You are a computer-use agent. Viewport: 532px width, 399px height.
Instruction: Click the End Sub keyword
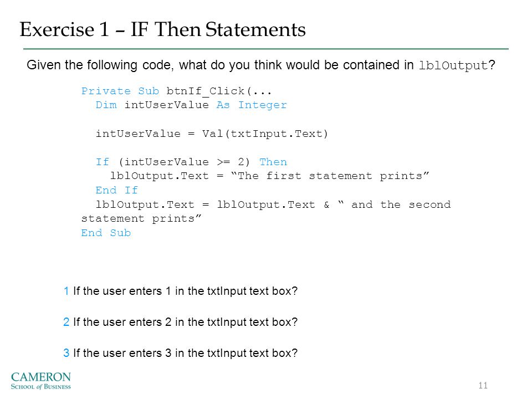coord(106,233)
